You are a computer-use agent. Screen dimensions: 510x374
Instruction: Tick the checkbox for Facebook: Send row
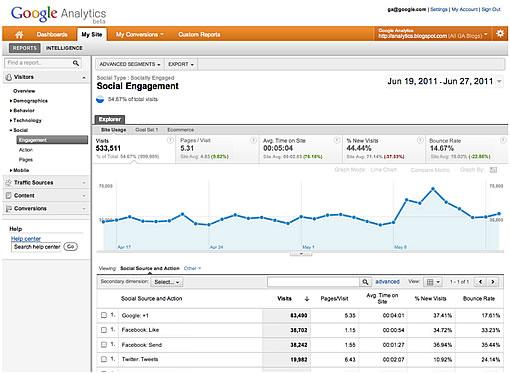click(104, 344)
